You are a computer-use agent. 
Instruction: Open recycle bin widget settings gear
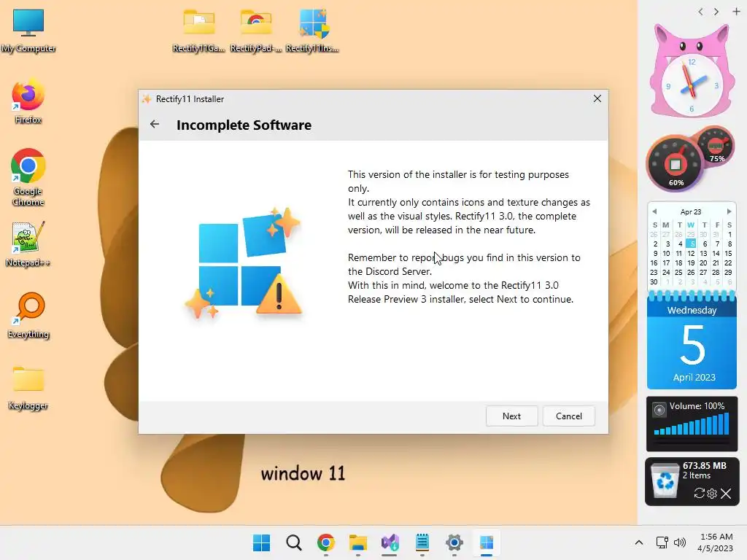(712, 494)
